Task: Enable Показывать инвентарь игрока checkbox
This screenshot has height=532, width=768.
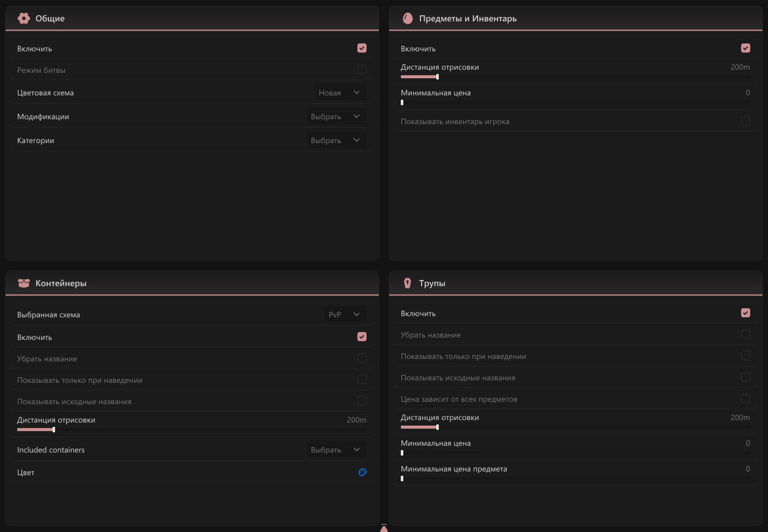Action: [x=745, y=121]
